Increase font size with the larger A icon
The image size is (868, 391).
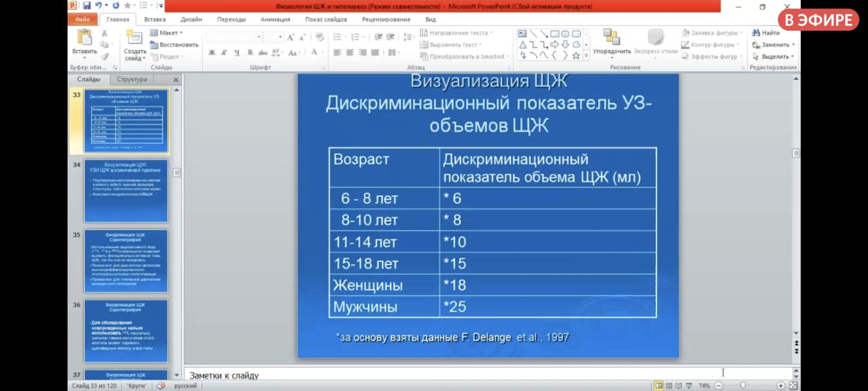pos(290,37)
